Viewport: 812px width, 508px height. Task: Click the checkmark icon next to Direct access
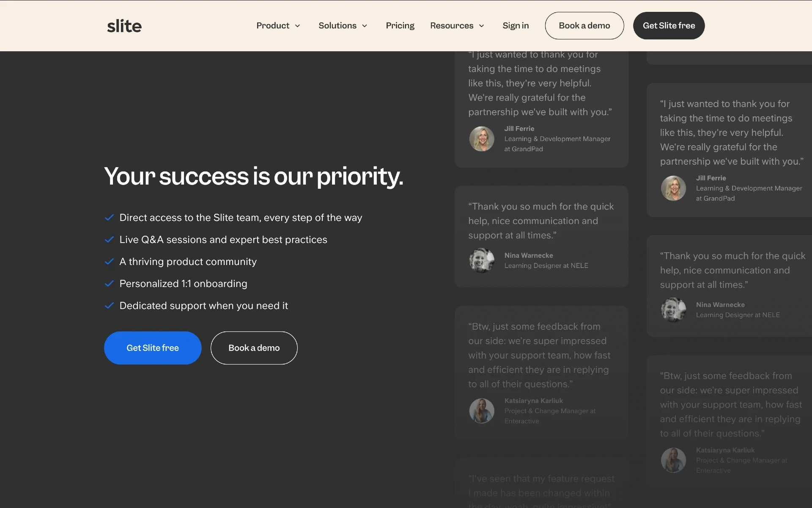pos(109,217)
